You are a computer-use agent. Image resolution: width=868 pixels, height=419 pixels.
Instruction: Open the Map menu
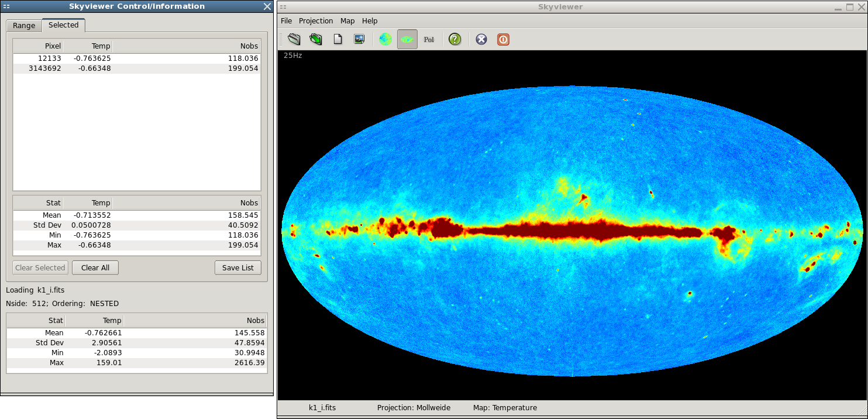347,21
